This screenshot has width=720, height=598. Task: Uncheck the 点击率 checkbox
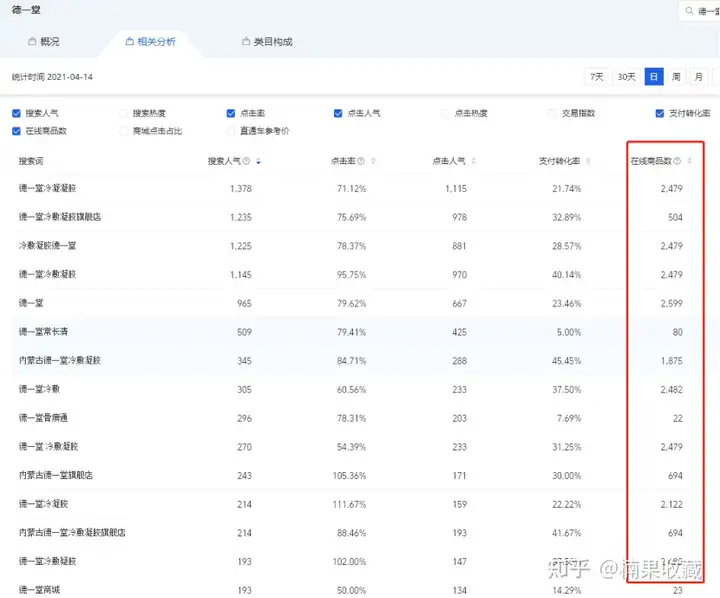coord(231,113)
